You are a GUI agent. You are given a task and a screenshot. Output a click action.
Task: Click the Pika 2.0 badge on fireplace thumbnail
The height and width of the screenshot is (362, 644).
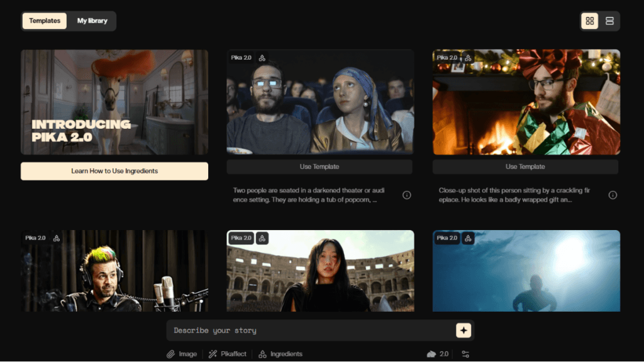[447, 58]
